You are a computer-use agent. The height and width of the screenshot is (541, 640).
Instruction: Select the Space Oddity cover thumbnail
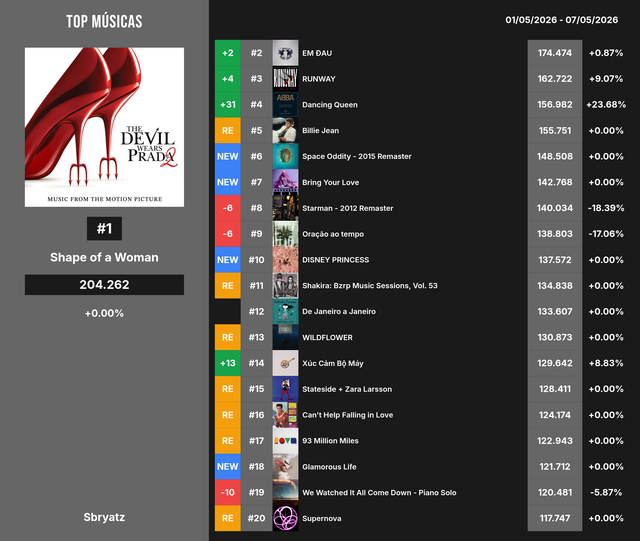pos(285,156)
